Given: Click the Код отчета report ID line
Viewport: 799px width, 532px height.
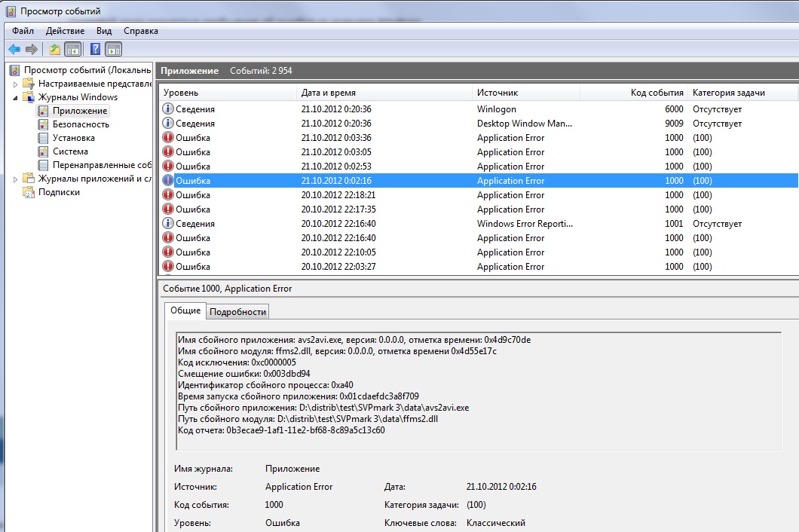Looking at the screenshot, I should click(281, 430).
